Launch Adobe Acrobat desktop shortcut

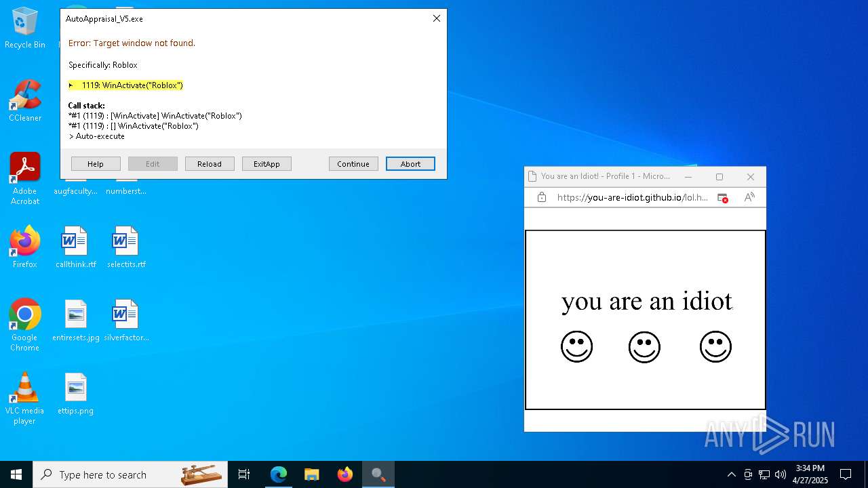coord(25,178)
